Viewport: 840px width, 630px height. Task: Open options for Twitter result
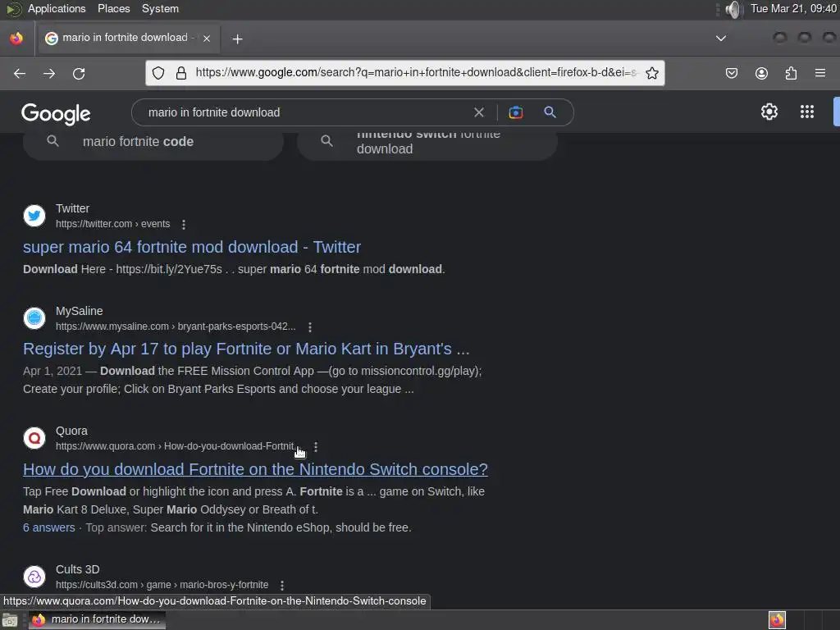click(184, 225)
